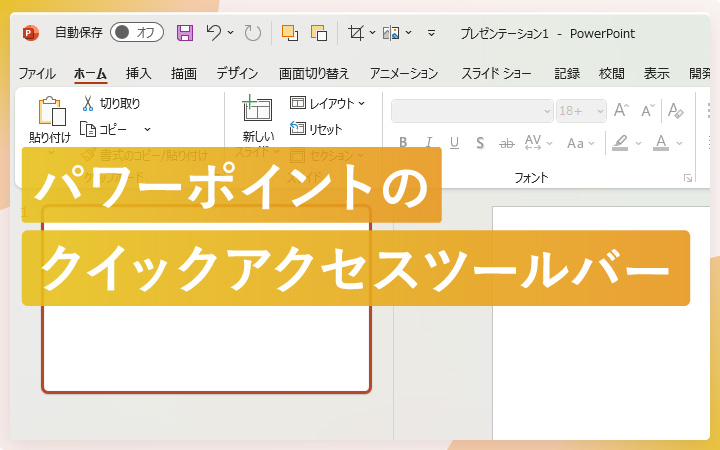Apply the text highlight color pen

pos(620,143)
